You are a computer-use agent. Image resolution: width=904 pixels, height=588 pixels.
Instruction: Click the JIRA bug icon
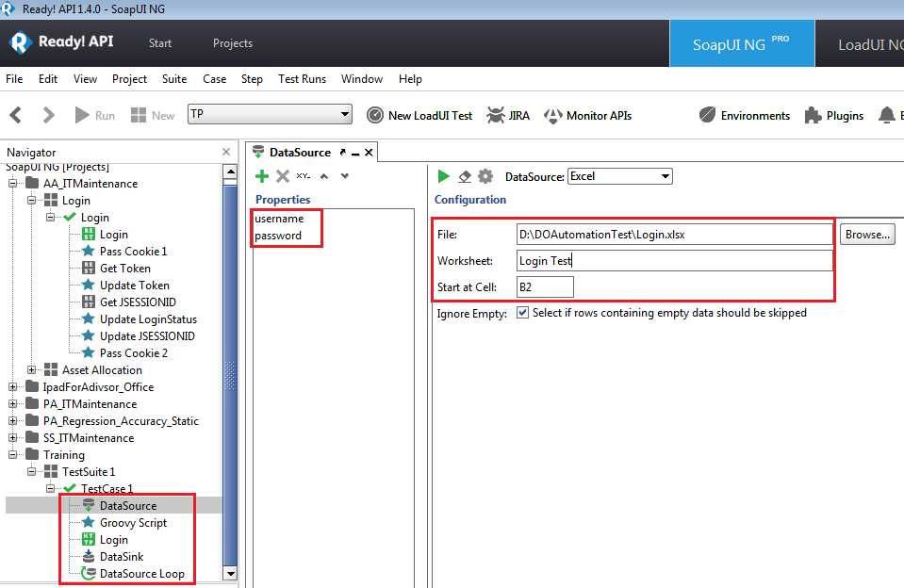pos(495,115)
